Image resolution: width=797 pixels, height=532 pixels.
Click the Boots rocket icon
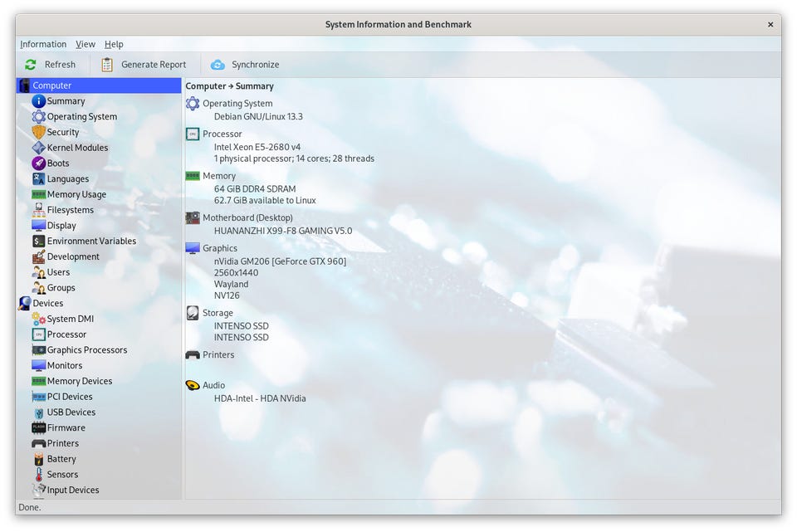click(39, 164)
